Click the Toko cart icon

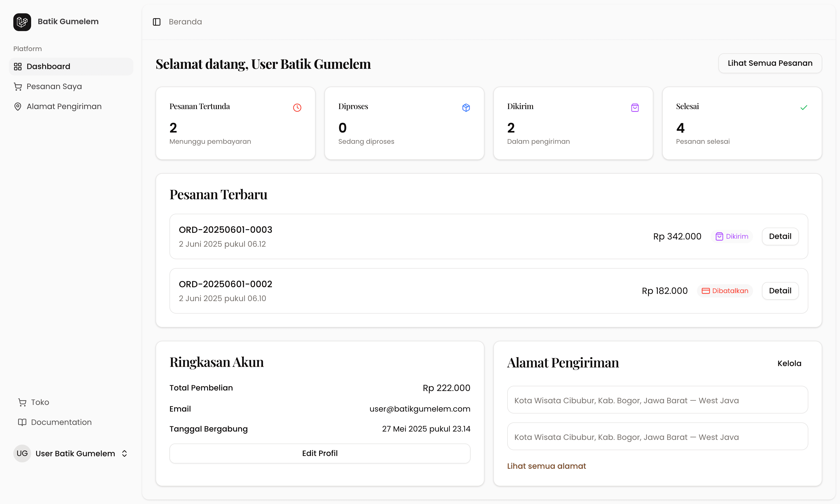22,402
